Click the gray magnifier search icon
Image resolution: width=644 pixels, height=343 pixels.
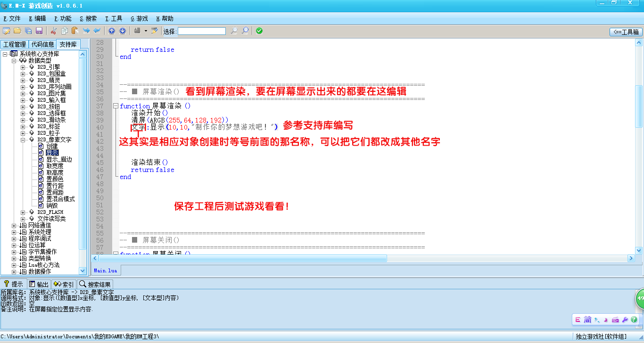[x=234, y=31]
